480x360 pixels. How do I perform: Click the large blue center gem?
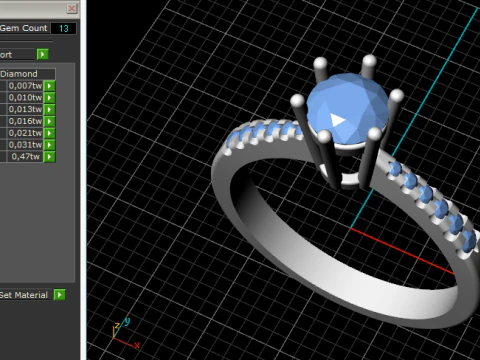(x=347, y=109)
